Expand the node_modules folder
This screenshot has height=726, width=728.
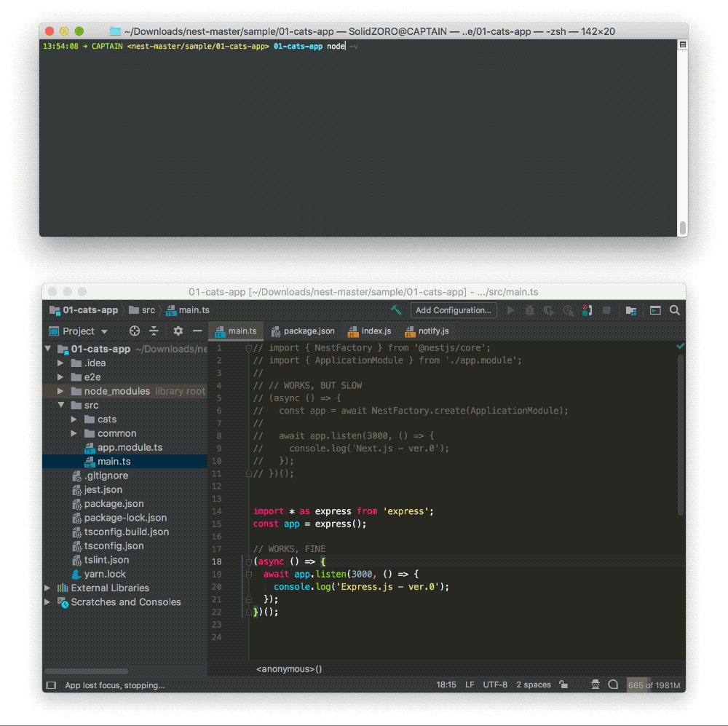tap(60, 391)
